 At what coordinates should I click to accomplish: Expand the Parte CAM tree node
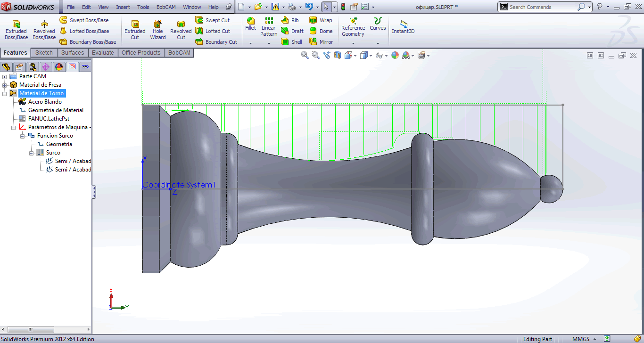4,76
